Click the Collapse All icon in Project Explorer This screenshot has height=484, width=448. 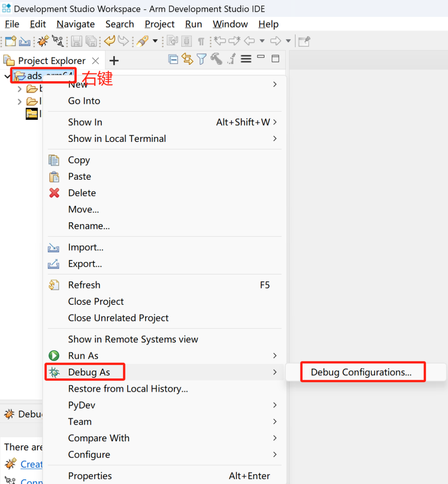click(173, 60)
